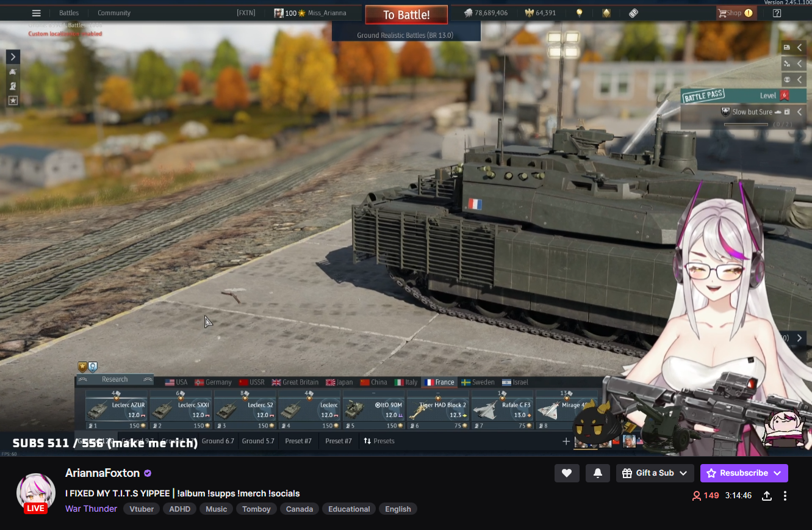Viewport: 812px width, 530px height.
Task: Open the stream more-options menu (three dots)
Action: 785,496
